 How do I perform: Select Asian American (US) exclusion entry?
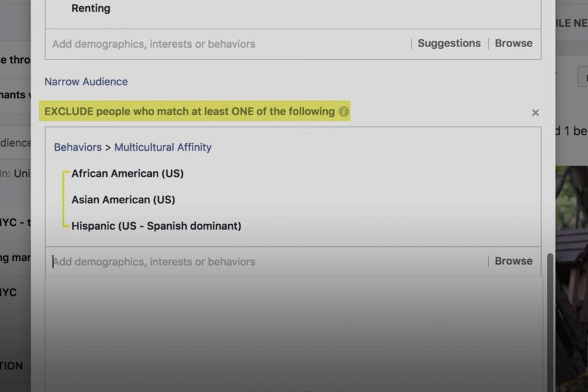(123, 200)
